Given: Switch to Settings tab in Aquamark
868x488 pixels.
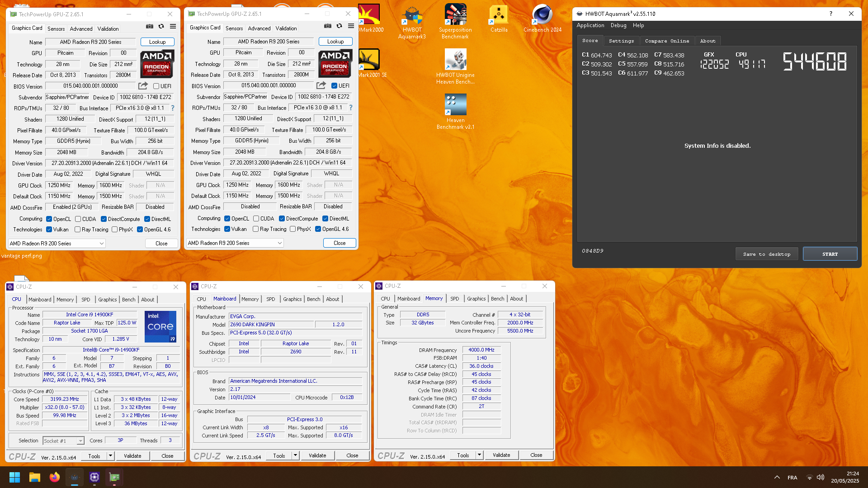Looking at the screenshot, I should click(x=621, y=41).
